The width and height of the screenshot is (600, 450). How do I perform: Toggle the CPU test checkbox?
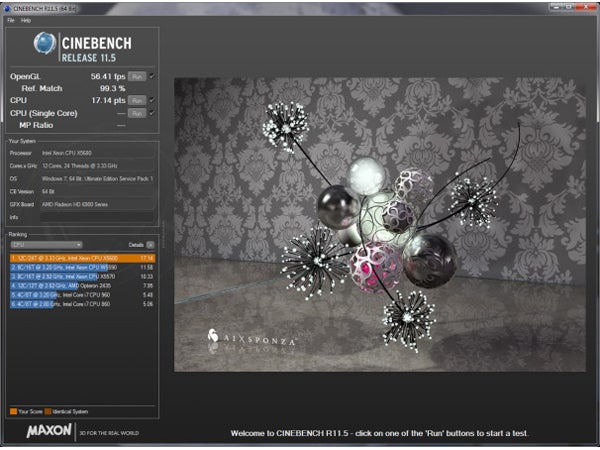pos(152,100)
